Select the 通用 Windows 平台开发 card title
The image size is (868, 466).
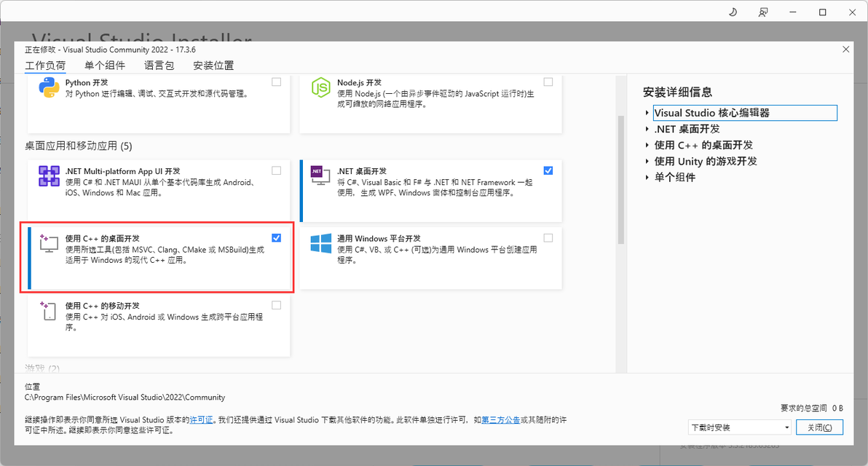pyautogui.click(x=379, y=239)
